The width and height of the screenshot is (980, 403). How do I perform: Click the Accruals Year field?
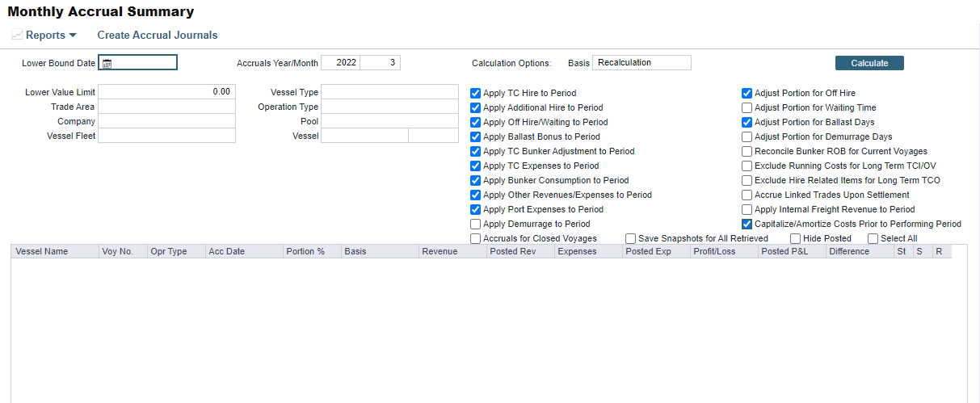[340, 63]
